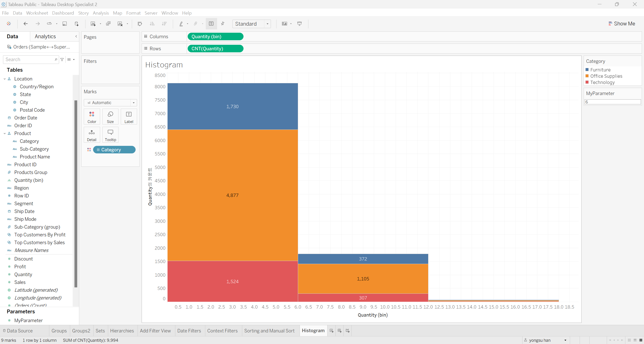Click the MyParameter value input field
The height and width of the screenshot is (344, 644).
tap(613, 102)
